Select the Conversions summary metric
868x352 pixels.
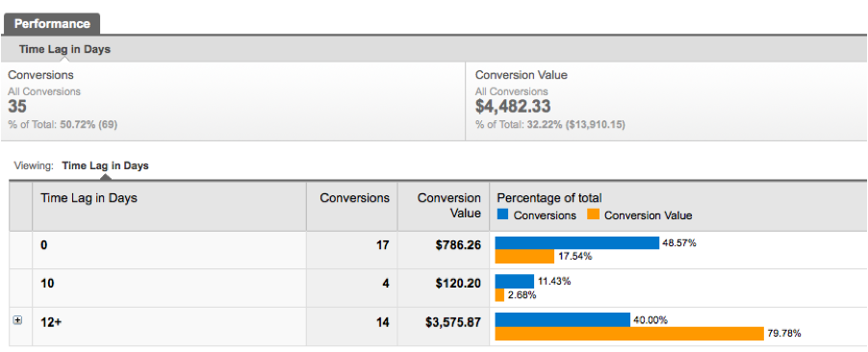pyautogui.click(x=233, y=101)
